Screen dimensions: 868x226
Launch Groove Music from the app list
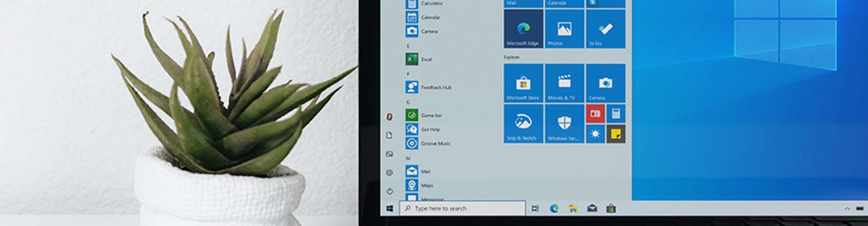(428, 143)
